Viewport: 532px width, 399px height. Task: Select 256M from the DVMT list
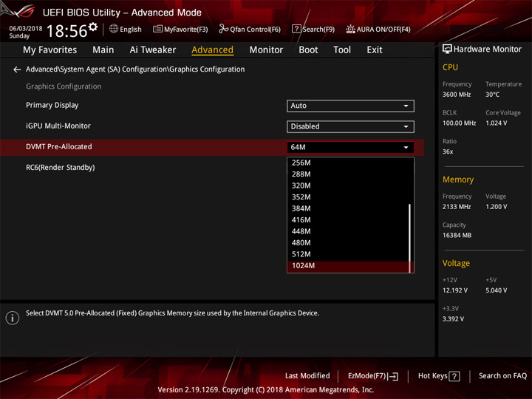[348, 163]
